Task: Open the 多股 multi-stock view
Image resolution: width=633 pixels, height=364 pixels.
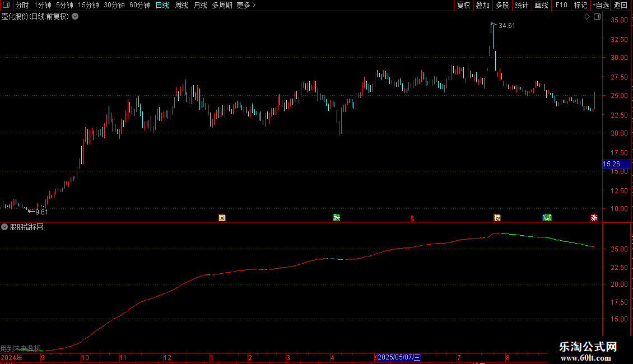Action: pos(502,5)
